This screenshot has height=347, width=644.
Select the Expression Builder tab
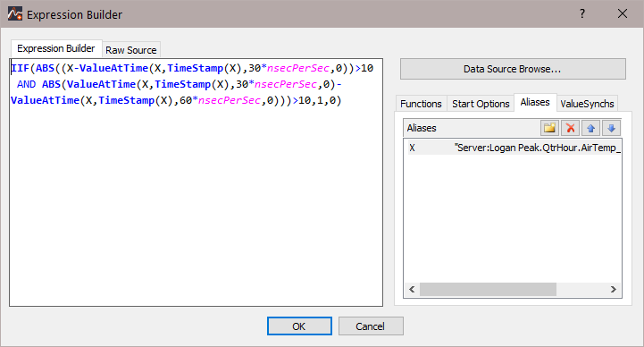[56, 48]
